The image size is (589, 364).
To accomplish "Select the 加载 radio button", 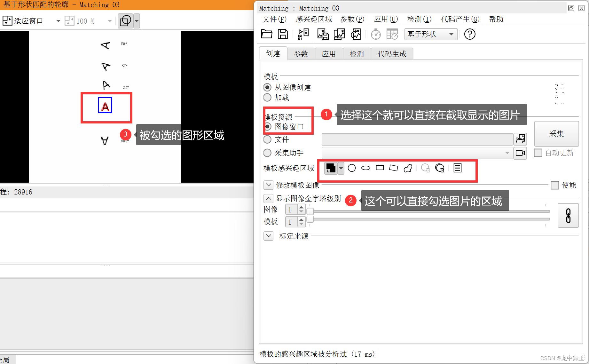I will point(267,98).
